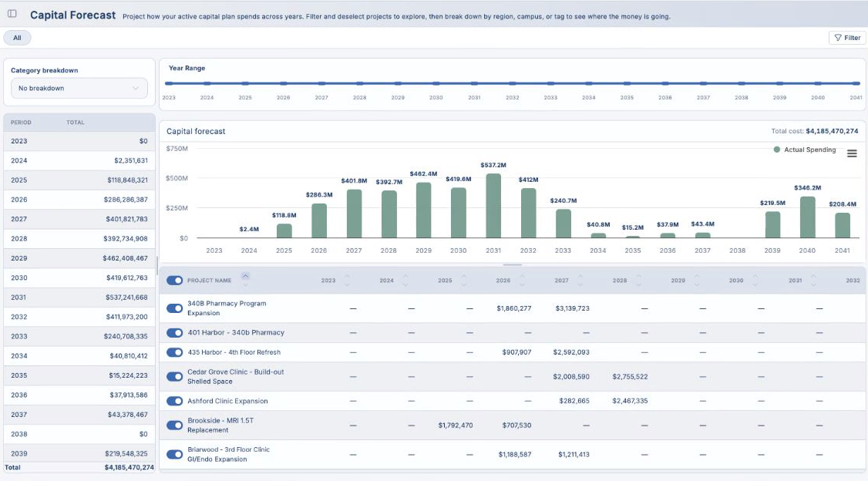Toggle 435 Harbor - 4th Floor Refresh
868x481 pixels.
click(x=174, y=352)
